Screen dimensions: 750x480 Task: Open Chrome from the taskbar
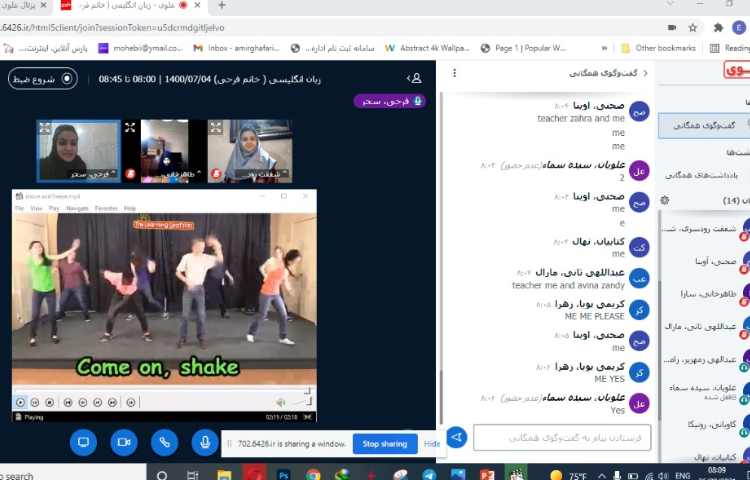[313, 475]
